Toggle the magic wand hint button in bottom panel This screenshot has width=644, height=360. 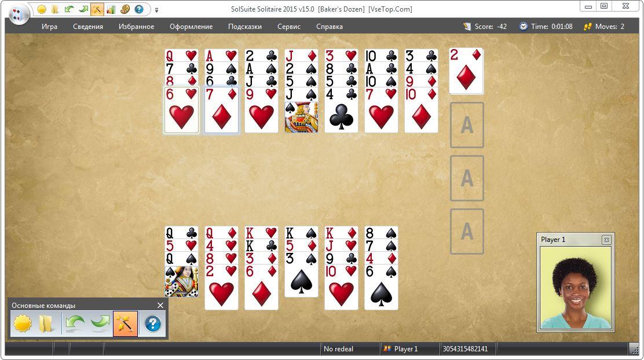125,324
